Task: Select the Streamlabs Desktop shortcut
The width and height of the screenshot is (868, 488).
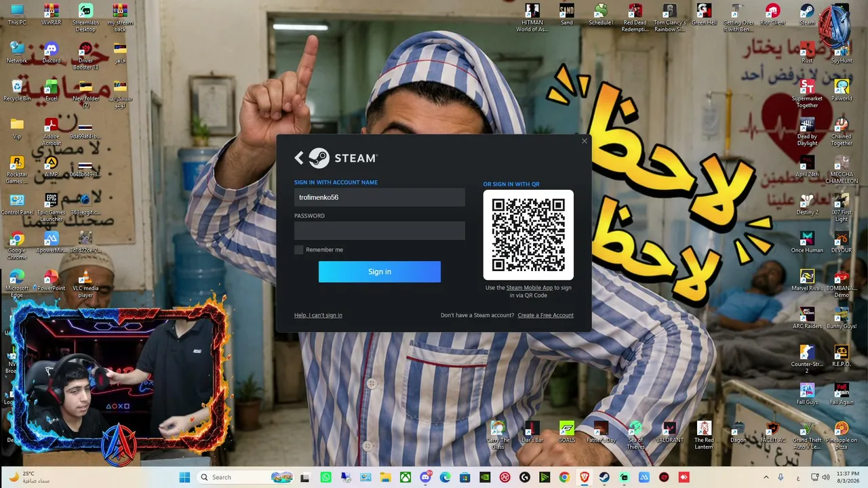Action: tap(85, 18)
